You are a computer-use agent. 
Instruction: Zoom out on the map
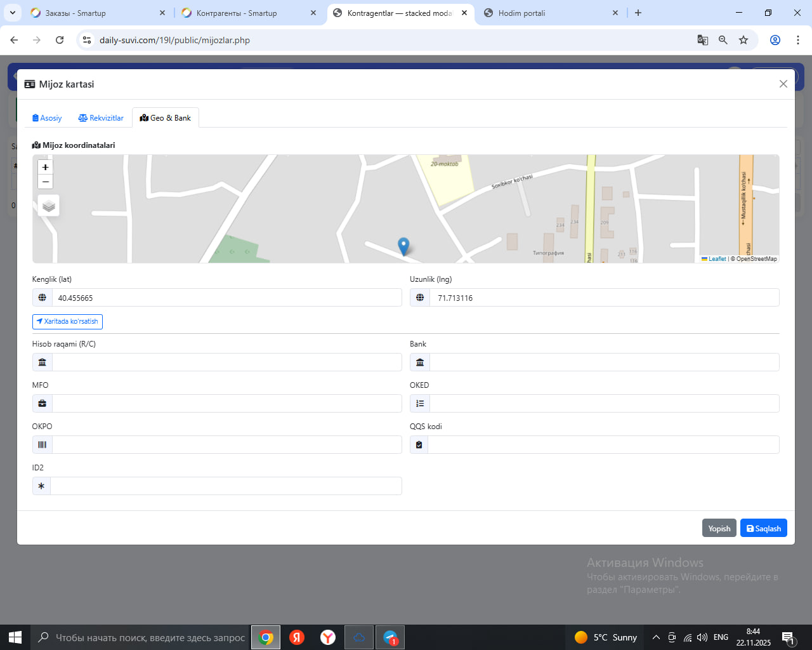[x=45, y=182]
